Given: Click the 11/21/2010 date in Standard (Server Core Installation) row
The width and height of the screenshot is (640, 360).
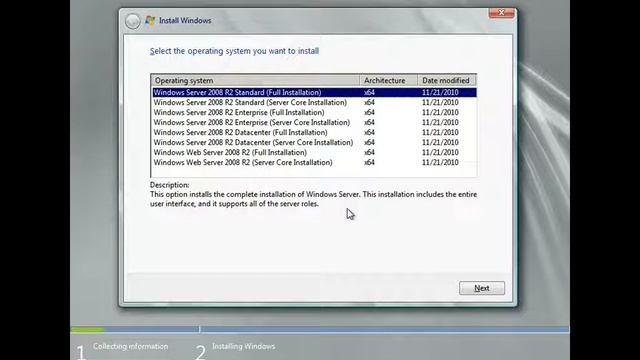Looking at the screenshot, I should click(x=440, y=102).
